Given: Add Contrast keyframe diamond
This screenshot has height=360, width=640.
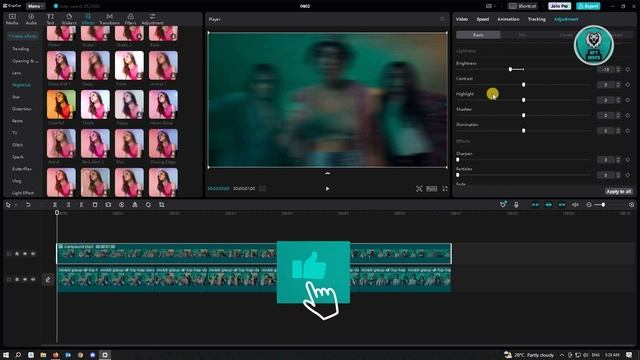Looking at the screenshot, I should tap(628, 84).
